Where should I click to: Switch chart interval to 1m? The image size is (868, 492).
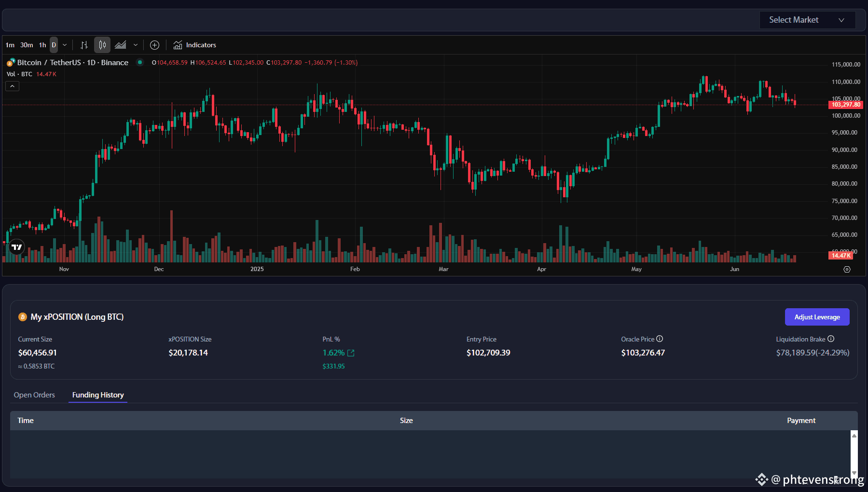(10, 45)
